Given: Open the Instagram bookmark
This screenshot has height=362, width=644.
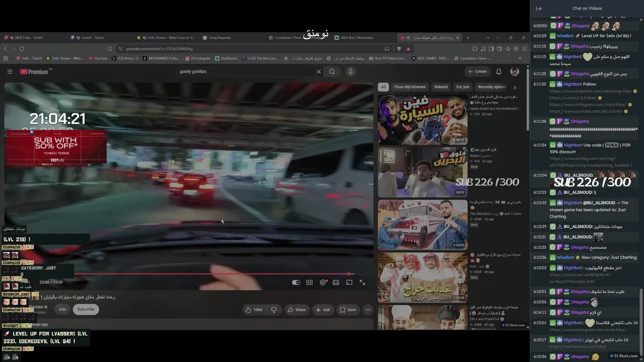Looking at the screenshot, I should tap(198, 58).
